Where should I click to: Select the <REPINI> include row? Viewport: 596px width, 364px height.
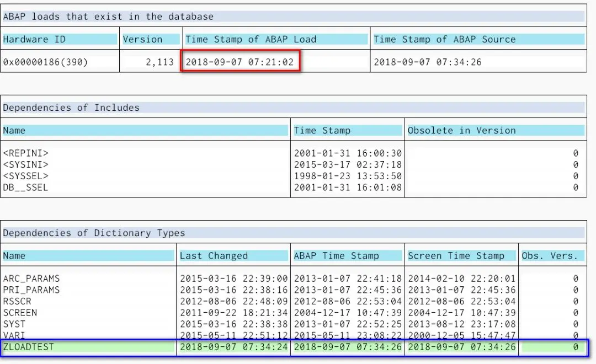(x=26, y=153)
